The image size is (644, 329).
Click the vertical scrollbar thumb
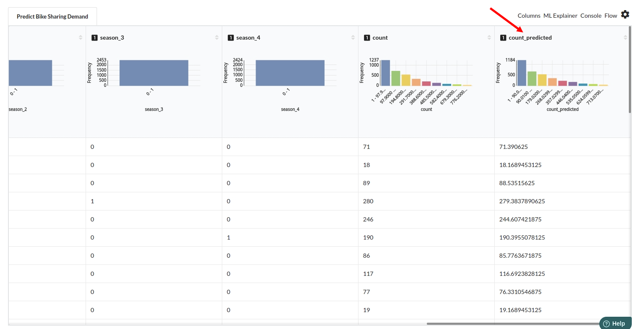tap(630, 70)
